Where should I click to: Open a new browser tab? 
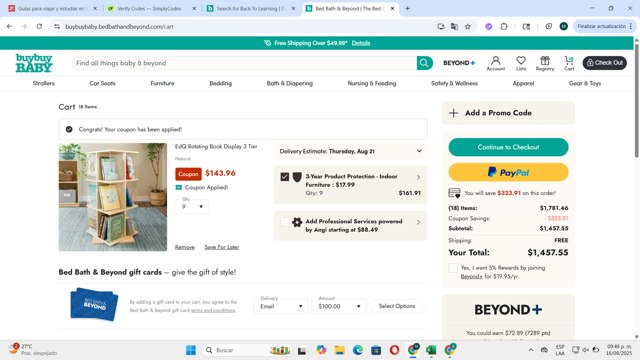pyautogui.click(x=407, y=8)
